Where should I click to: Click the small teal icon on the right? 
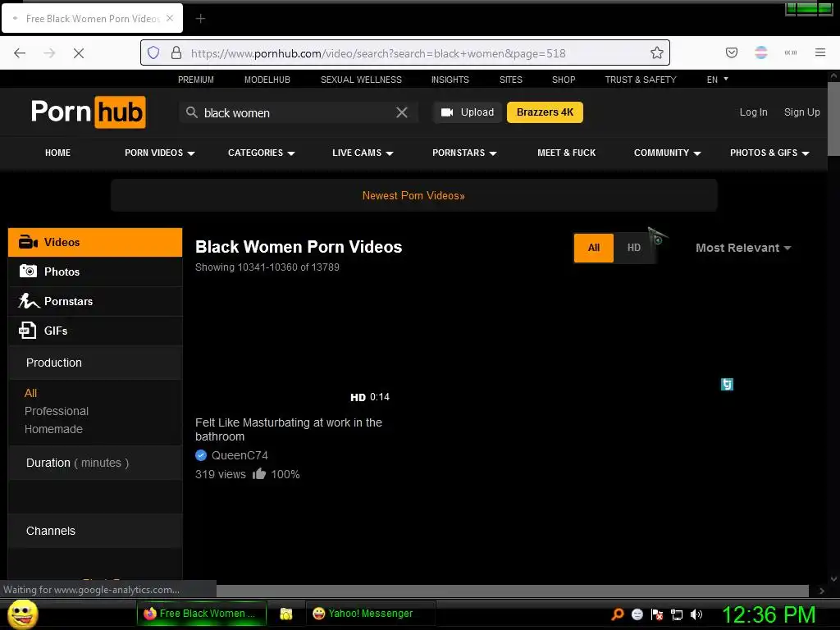[x=727, y=384]
